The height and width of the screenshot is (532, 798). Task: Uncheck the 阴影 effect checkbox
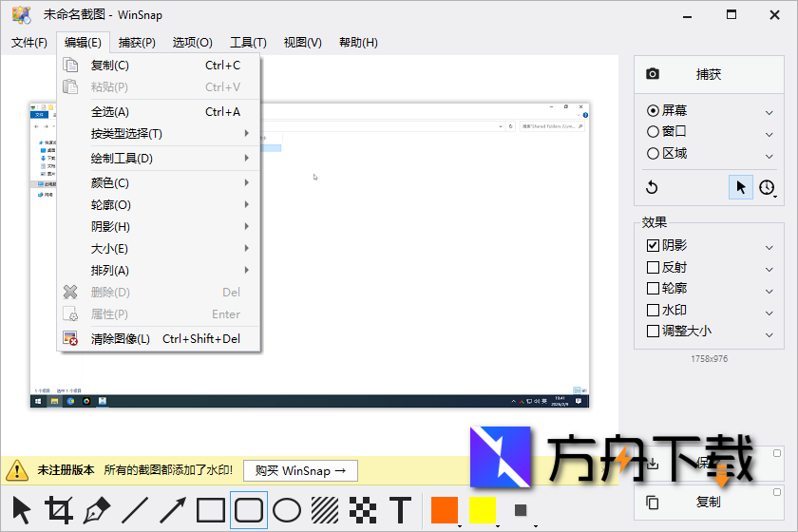click(x=653, y=245)
